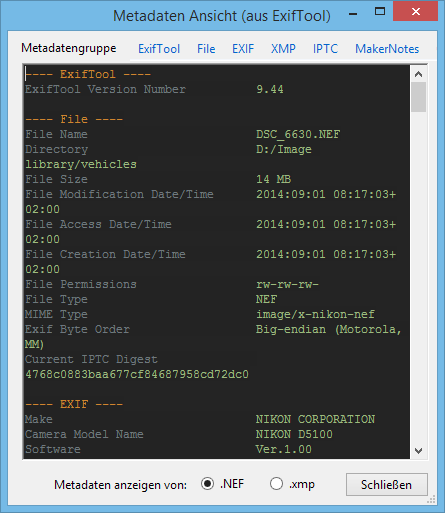Jump to the File metadata group
445x513 pixels.
(x=206, y=49)
